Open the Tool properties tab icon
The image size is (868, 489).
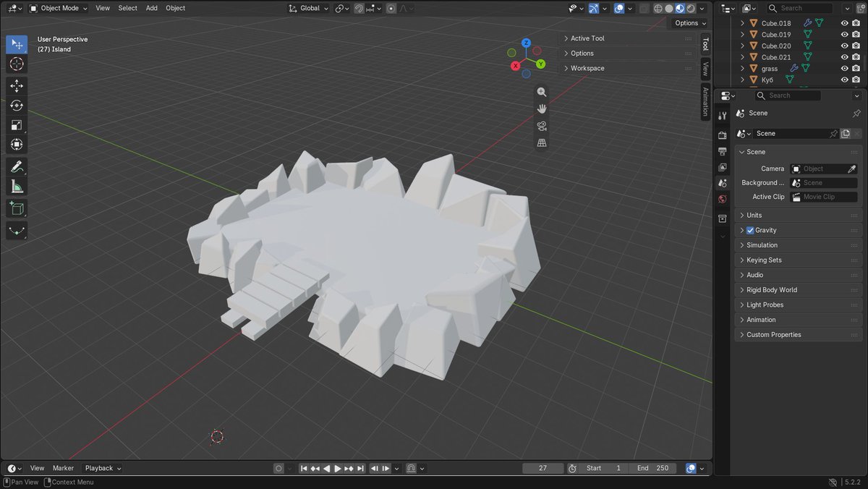click(x=722, y=116)
